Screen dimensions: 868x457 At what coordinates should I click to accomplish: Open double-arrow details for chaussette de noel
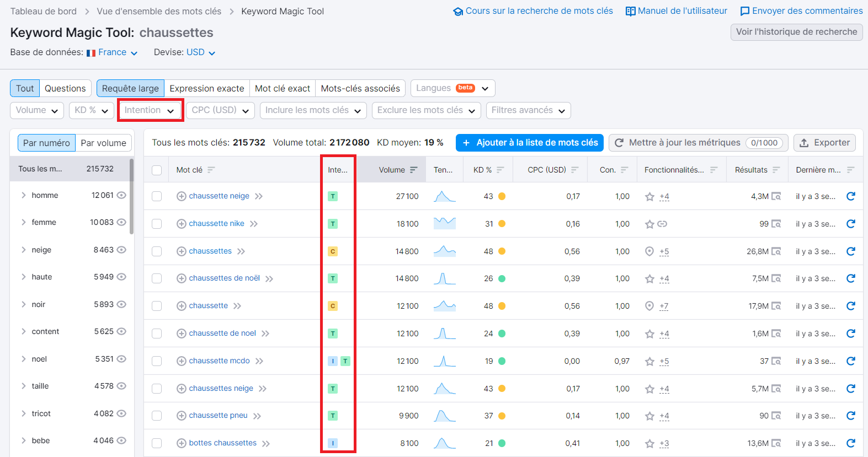[265, 334]
